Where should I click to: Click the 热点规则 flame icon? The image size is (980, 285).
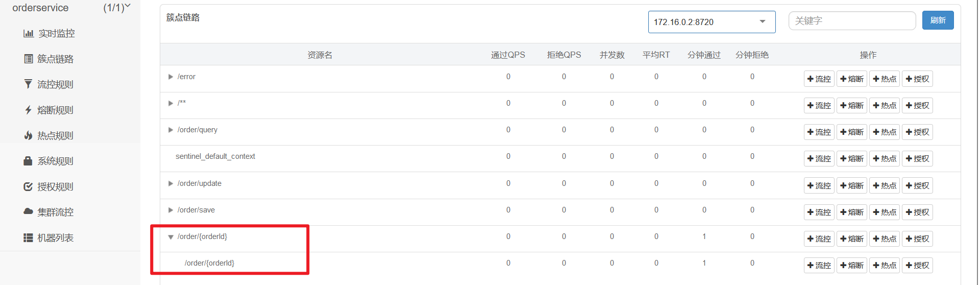[x=29, y=135]
